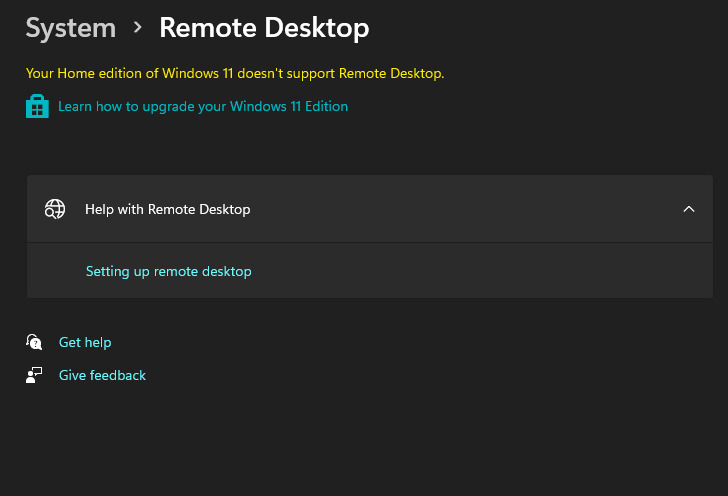The image size is (728, 496).
Task: Open the Get help link
Action: click(85, 342)
